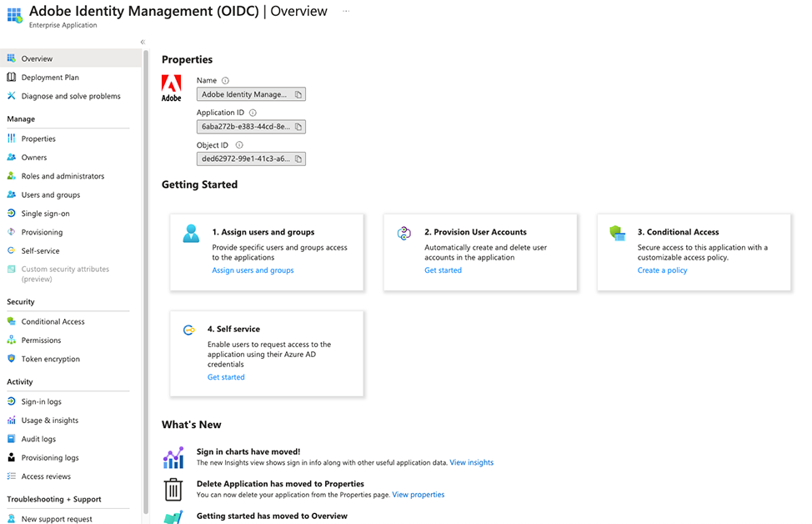This screenshot has height=524, width=812.
Task: Open Token encryption settings
Action: pos(50,359)
